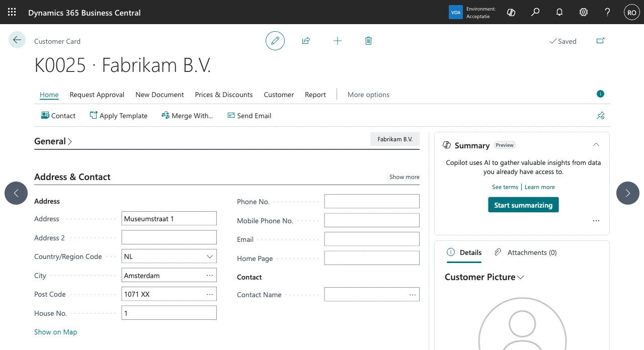Click the Fabrikam B.V. summary tag
This screenshot has height=350, width=644.
pyautogui.click(x=395, y=139)
